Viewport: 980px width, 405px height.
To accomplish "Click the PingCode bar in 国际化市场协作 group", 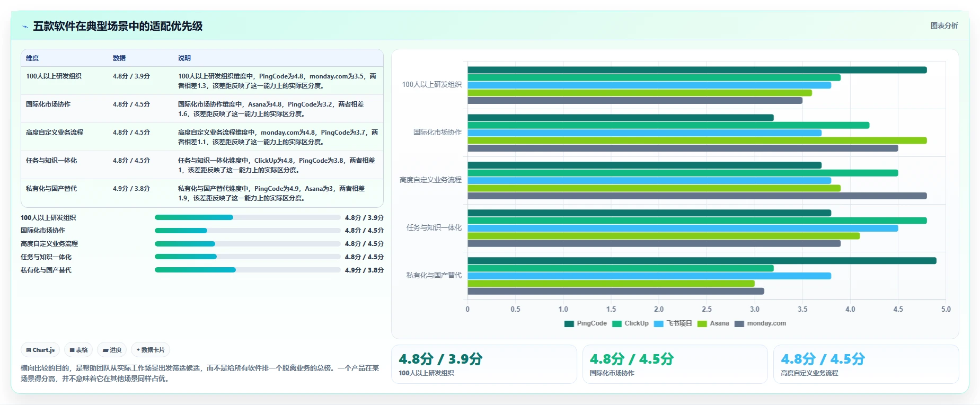I will pos(621,118).
